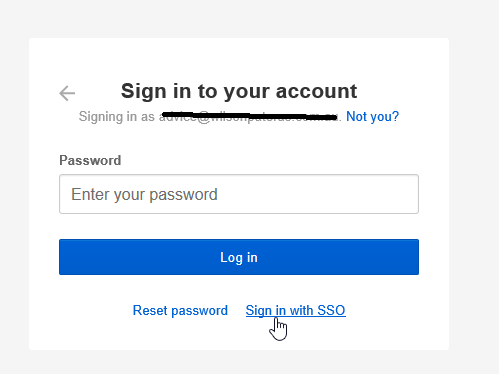Click the gray arrow beside the heading
The height and width of the screenshot is (374, 499).
(67, 93)
